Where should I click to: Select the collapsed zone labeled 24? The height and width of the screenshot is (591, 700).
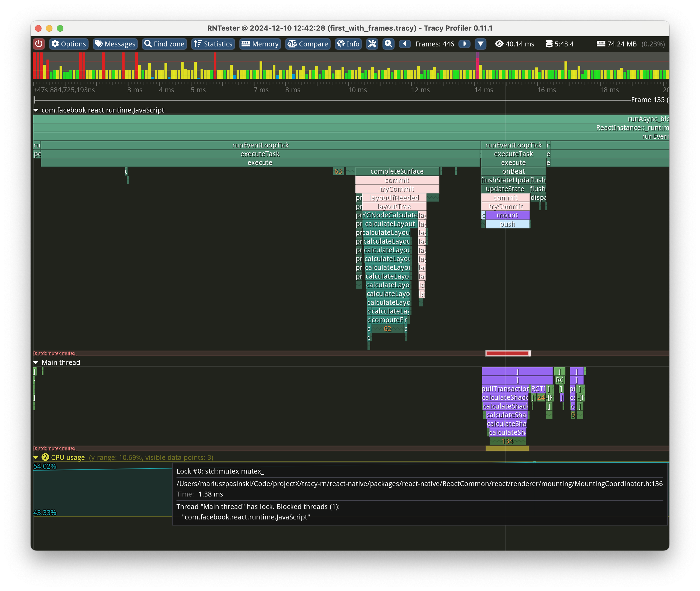click(x=541, y=397)
